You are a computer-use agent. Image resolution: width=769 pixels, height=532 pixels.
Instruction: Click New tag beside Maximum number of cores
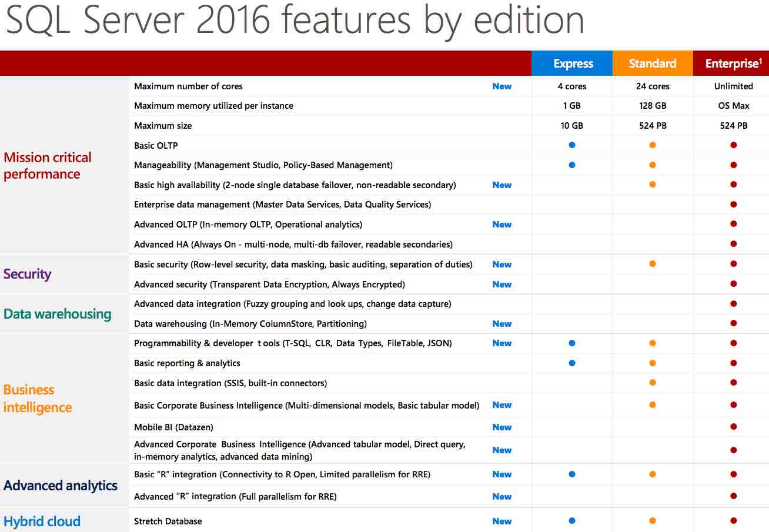point(502,86)
